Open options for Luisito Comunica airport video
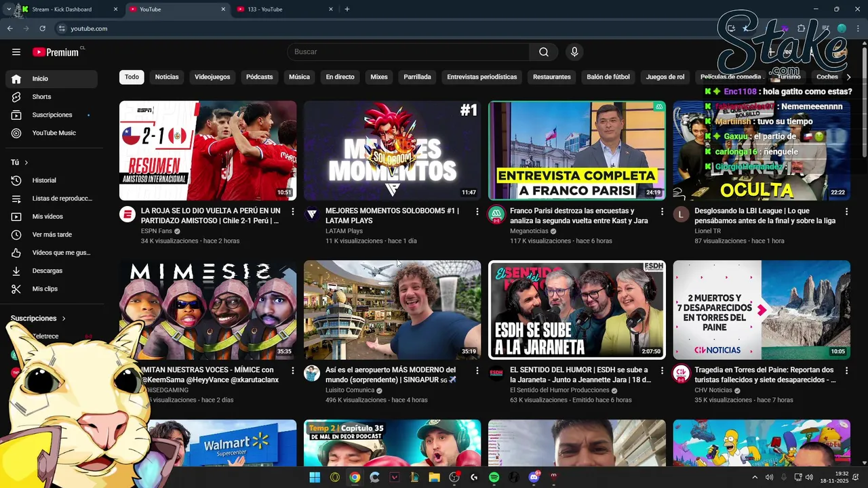Viewport: 868px width, 488px height. coord(477,371)
